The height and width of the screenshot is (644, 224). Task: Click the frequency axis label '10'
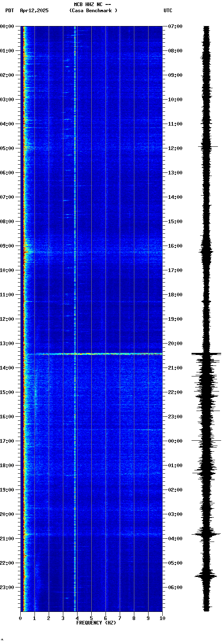point(162,618)
